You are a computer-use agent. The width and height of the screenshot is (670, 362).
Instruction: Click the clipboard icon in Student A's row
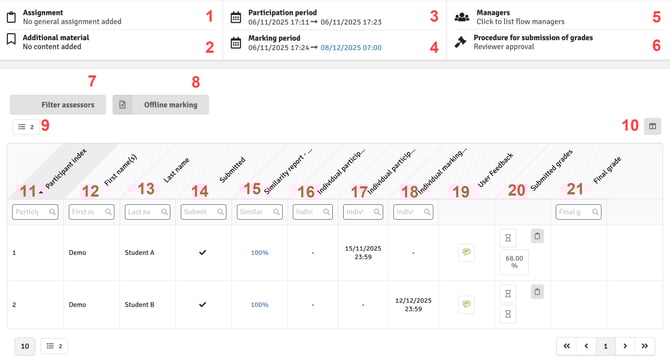537,235
